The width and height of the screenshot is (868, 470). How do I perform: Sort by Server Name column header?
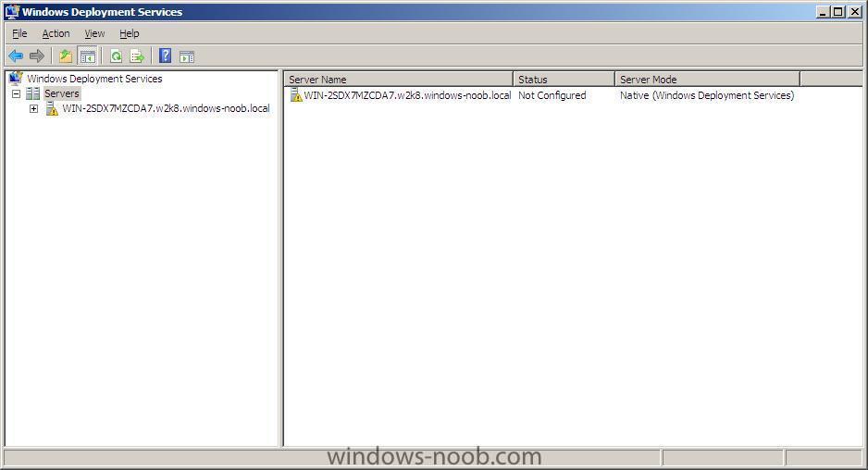[x=399, y=80]
